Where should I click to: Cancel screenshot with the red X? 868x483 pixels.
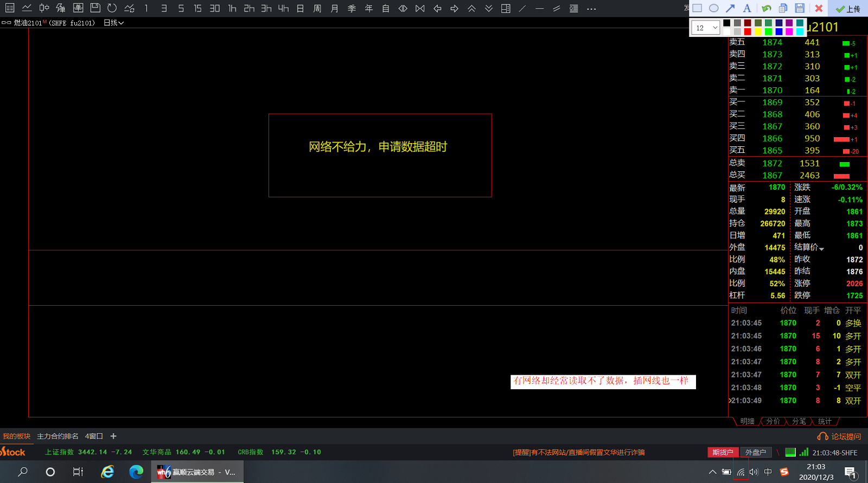tap(819, 8)
